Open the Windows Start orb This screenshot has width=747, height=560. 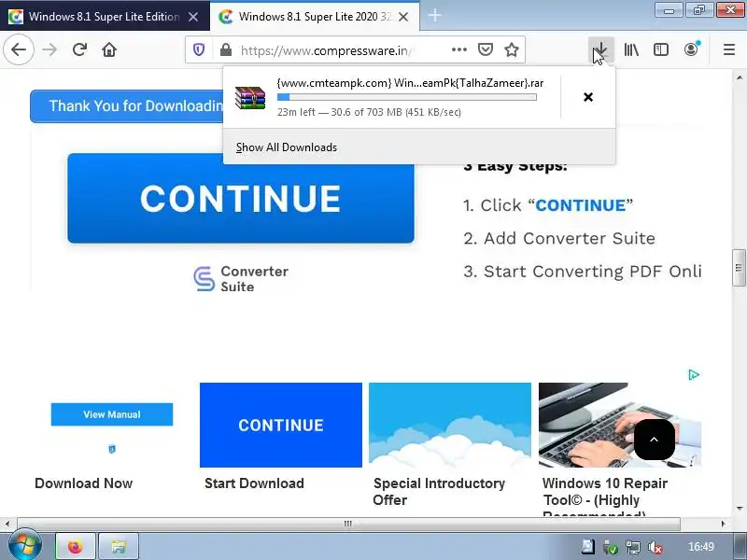click(x=25, y=546)
